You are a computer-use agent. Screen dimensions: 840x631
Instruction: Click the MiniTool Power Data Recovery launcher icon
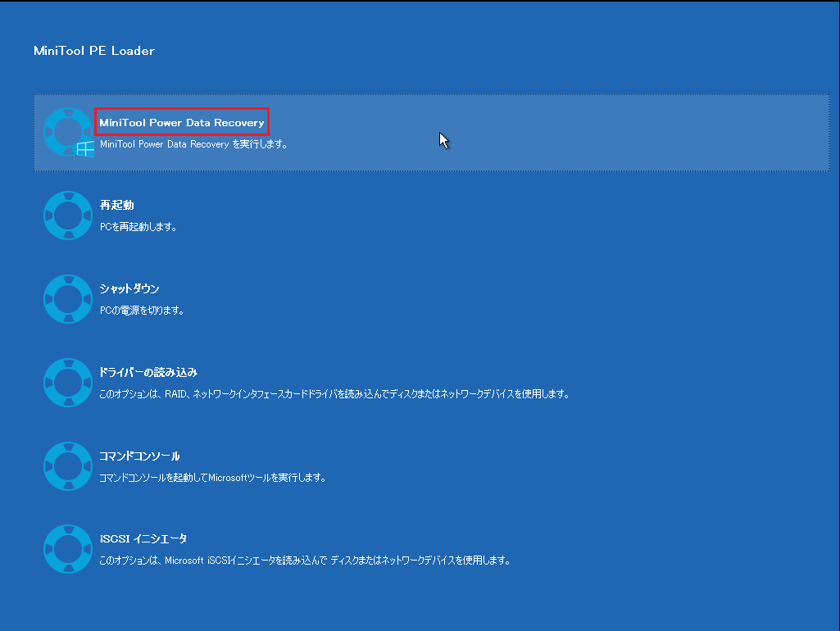coord(68,132)
